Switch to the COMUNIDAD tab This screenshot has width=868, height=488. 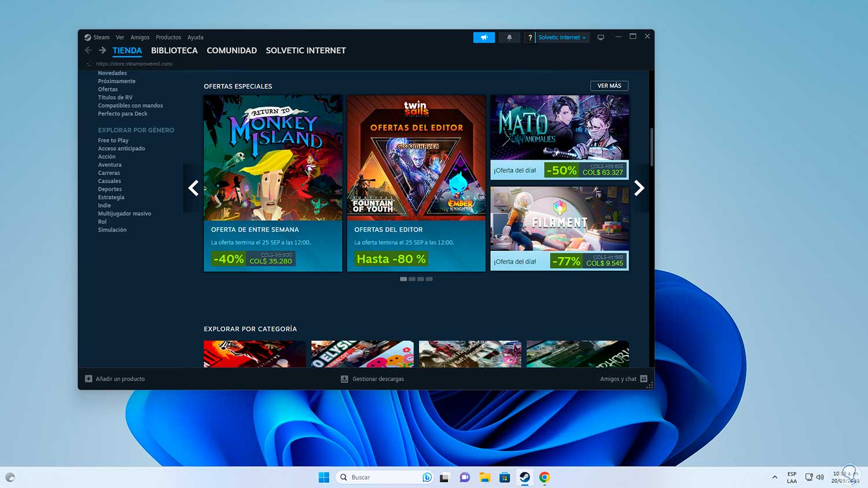pos(232,50)
